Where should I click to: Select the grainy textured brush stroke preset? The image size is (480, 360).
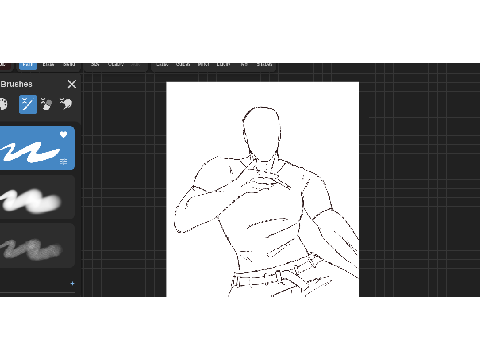tap(37, 245)
